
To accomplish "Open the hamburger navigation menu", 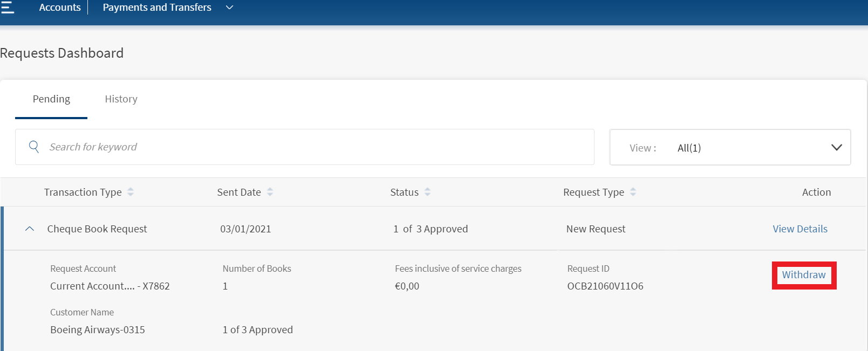I will click(8, 7).
